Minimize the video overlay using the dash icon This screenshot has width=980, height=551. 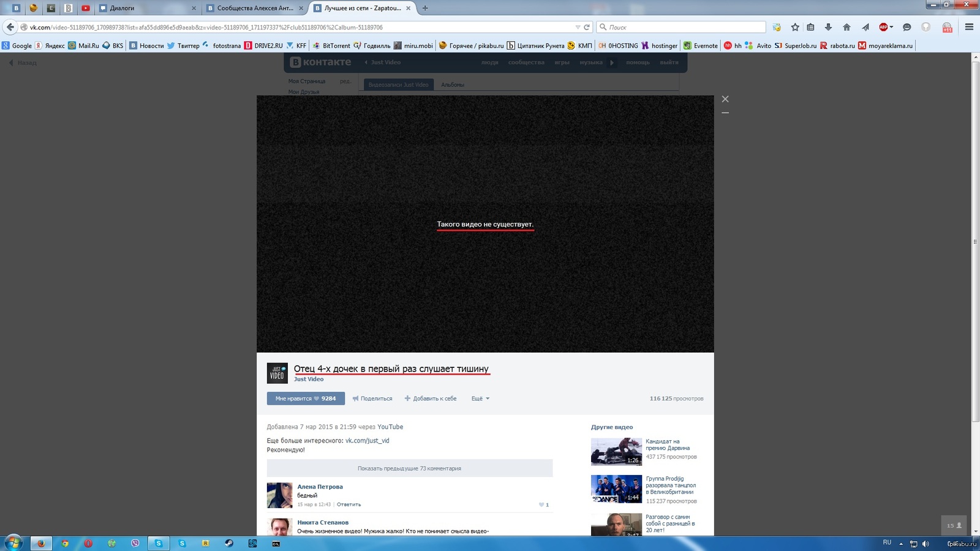coord(725,113)
